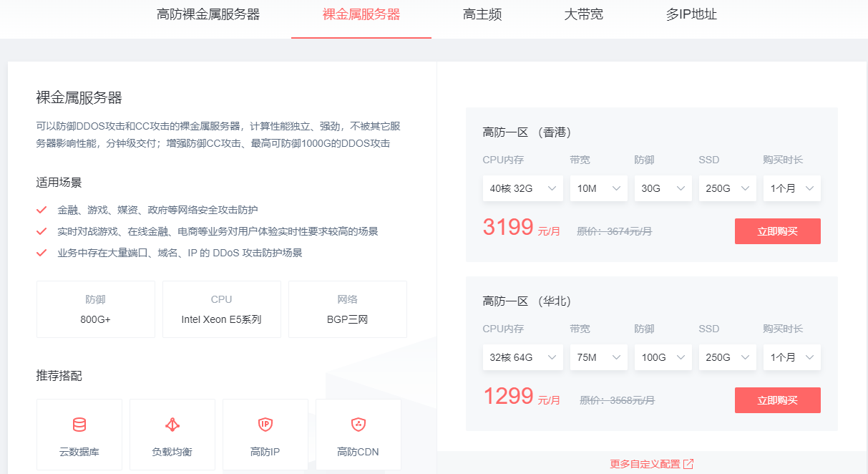Image resolution: width=868 pixels, height=474 pixels.
Task: Click 立即购买 for the 1299元 plan
Action: point(778,400)
